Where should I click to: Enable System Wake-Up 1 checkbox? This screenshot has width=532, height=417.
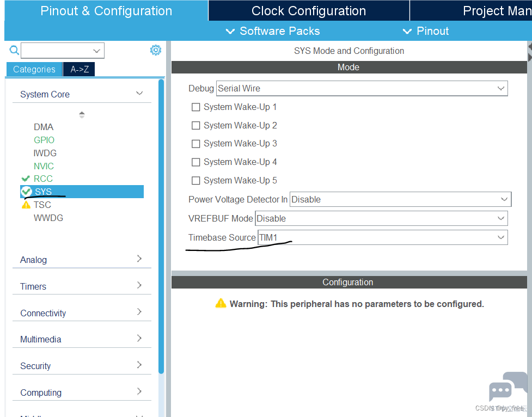(196, 107)
